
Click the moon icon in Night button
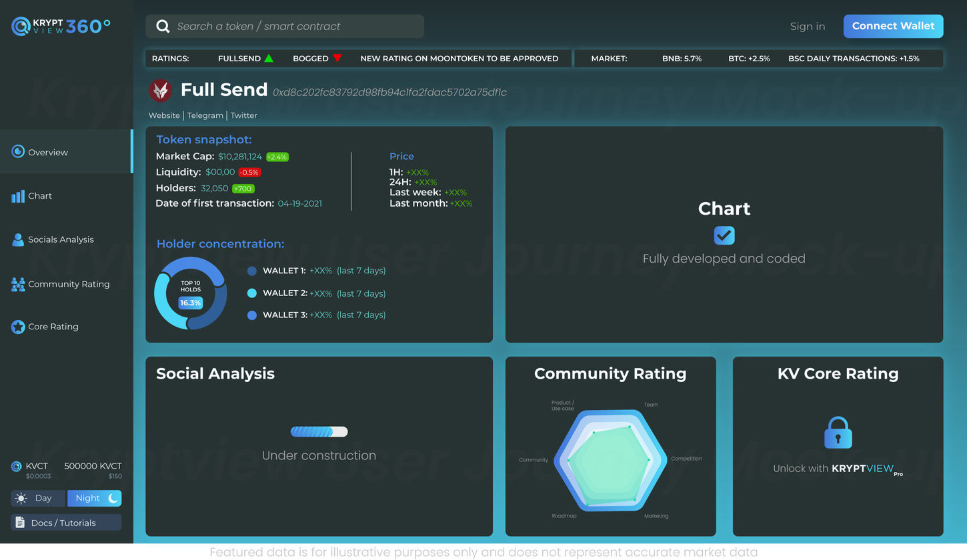[113, 498]
